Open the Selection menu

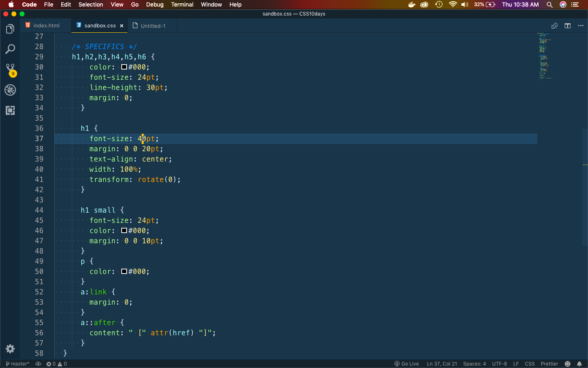[91, 4]
